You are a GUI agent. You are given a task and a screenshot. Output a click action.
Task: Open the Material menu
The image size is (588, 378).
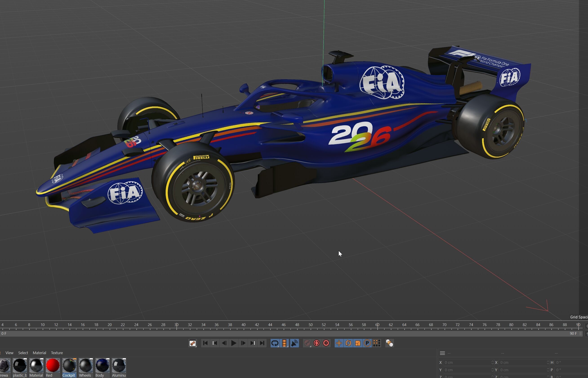[x=39, y=353]
